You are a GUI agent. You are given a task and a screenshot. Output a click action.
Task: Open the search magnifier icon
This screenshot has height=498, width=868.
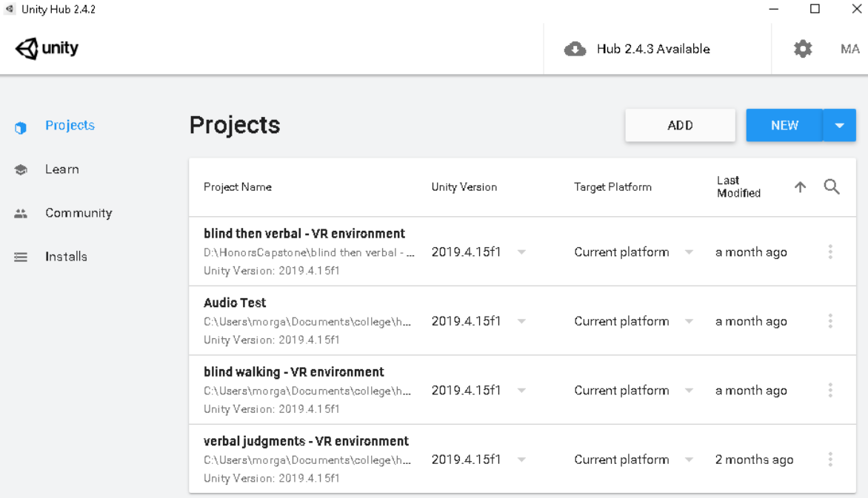pyautogui.click(x=832, y=186)
